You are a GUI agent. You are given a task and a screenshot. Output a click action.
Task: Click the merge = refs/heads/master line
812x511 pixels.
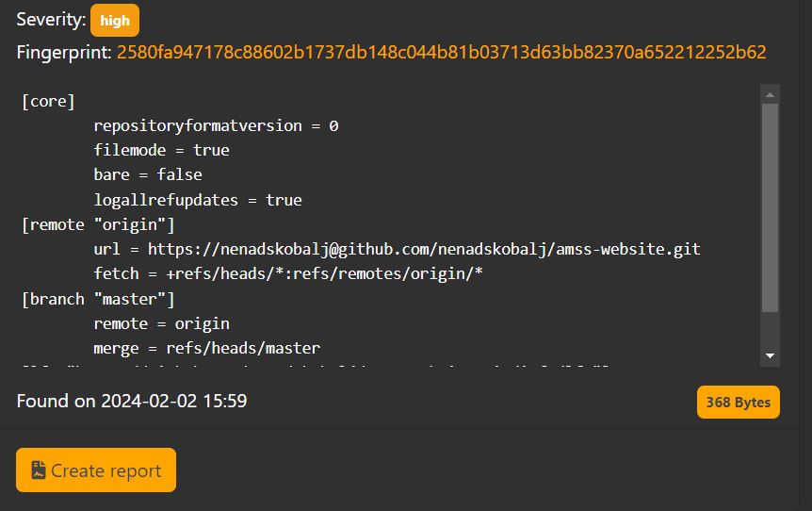pyautogui.click(x=207, y=348)
